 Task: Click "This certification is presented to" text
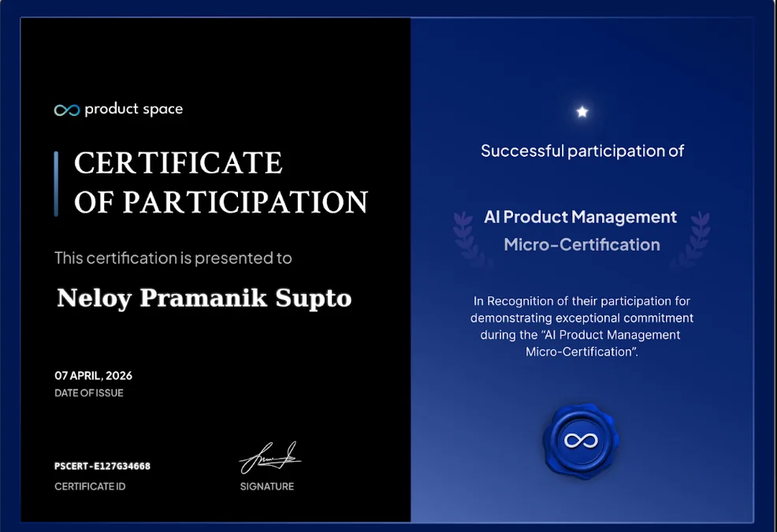(x=173, y=259)
